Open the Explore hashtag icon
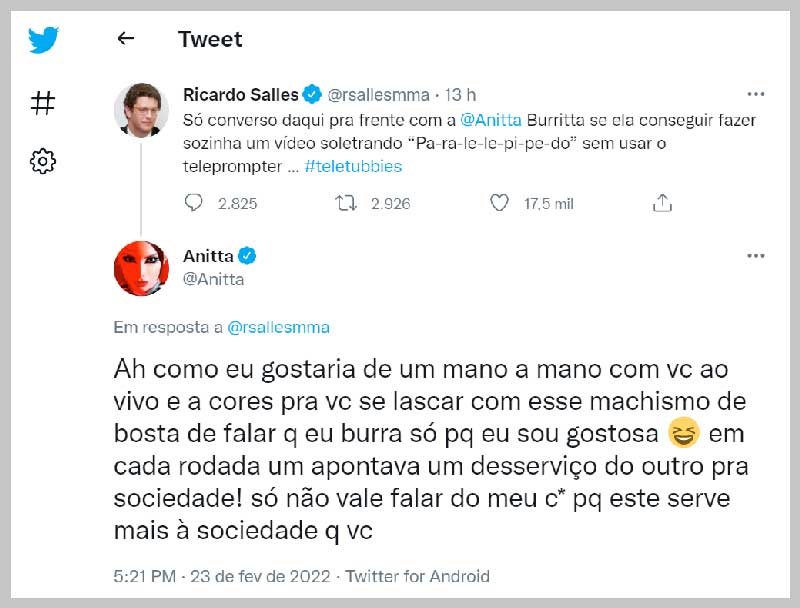This screenshot has height=608, width=800. tap(43, 102)
